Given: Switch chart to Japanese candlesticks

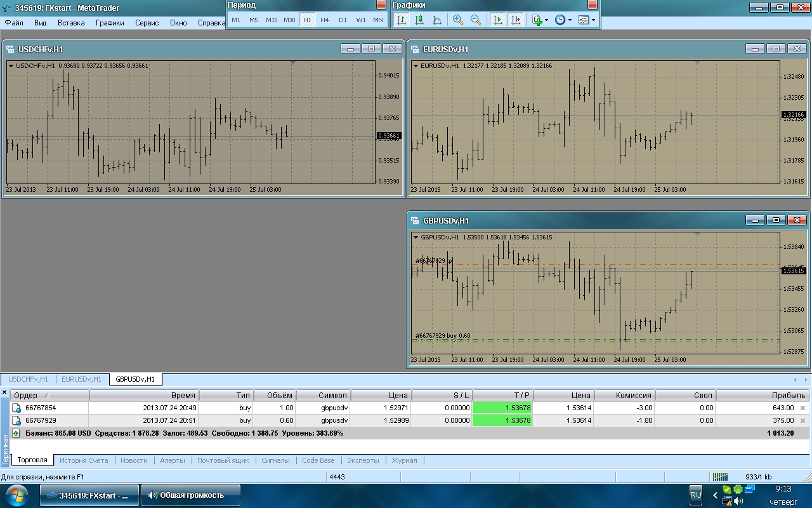Looking at the screenshot, I should [x=419, y=20].
